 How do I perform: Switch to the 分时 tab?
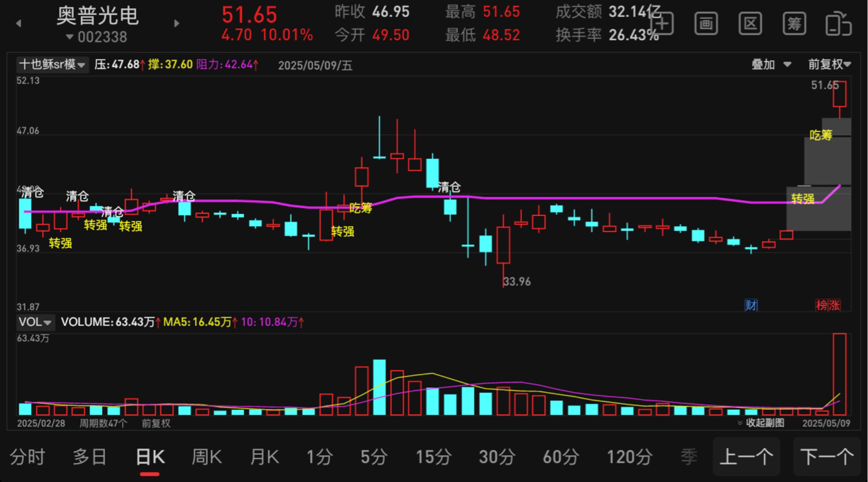tap(28, 457)
